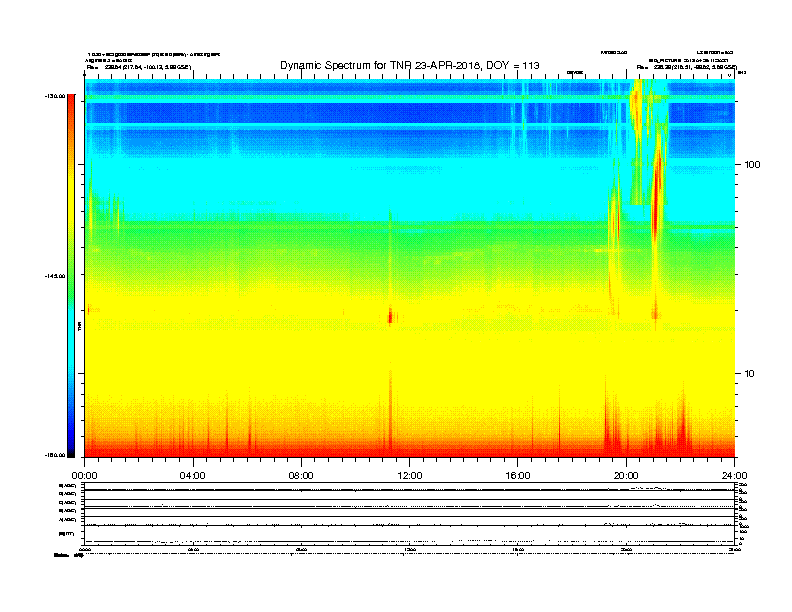Screen dimensions: 792x612
Task: Click the 04:00 time axis label
Action: pos(193,476)
